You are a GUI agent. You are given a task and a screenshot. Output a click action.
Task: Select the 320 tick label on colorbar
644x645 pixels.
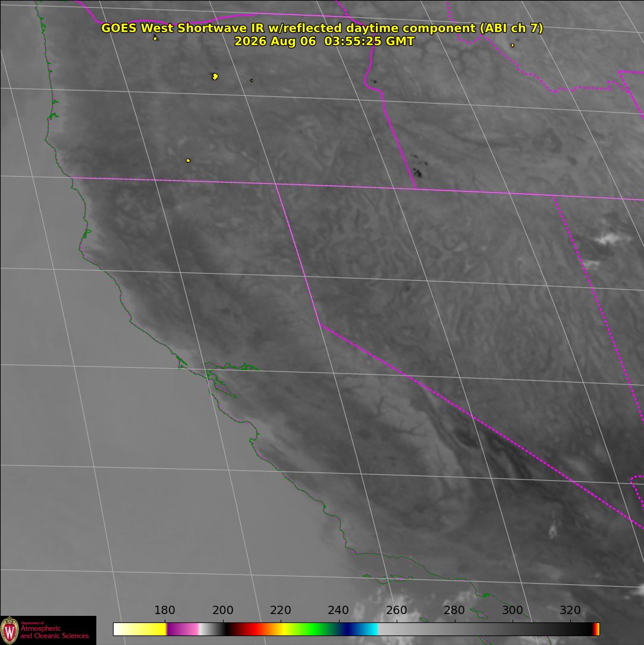click(570, 610)
